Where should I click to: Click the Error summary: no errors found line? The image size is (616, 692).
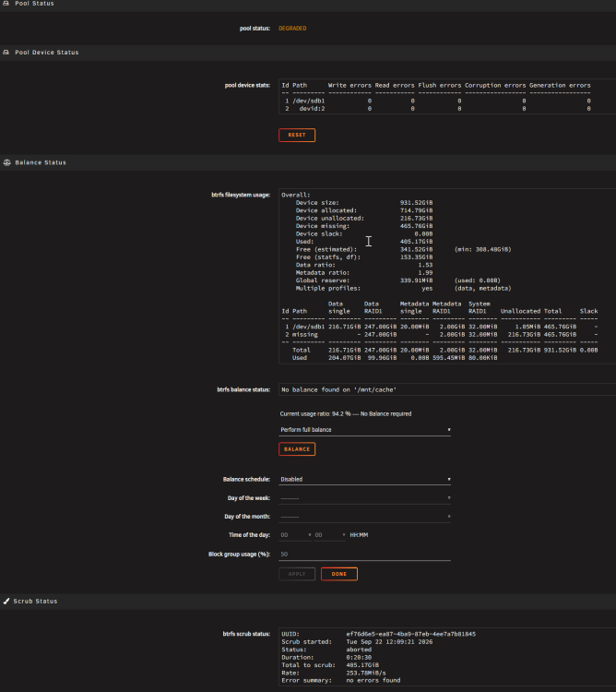coord(341,681)
